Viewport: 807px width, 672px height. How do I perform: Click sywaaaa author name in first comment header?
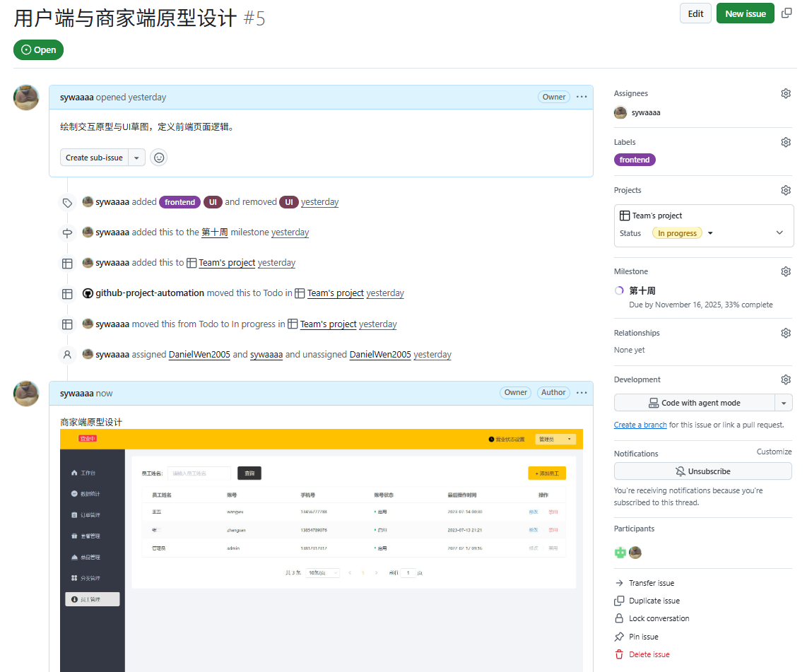[77, 98]
